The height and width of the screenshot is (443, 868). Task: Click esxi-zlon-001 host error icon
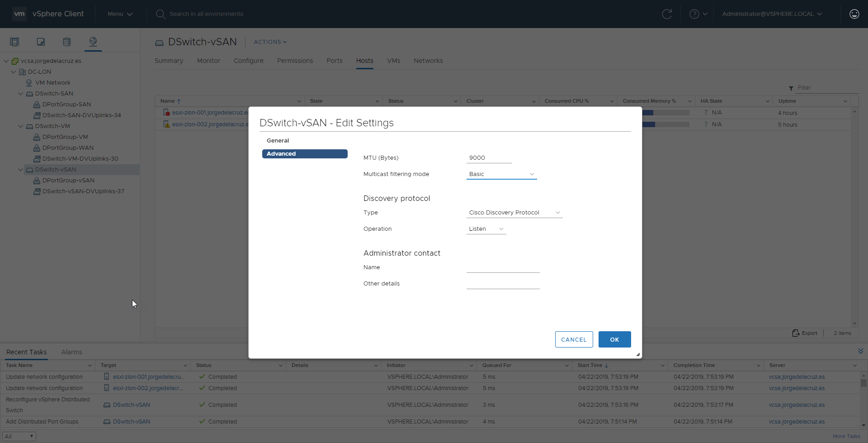point(166,112)
